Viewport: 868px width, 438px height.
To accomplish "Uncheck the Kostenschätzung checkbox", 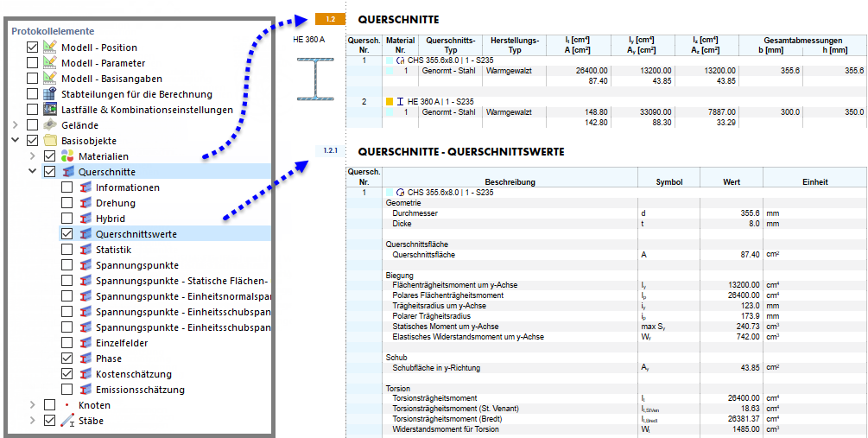I will coord(67,374).
